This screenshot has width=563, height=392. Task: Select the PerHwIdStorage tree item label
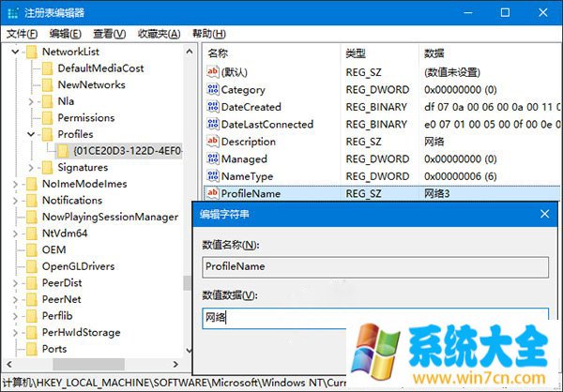click(81, 332)
